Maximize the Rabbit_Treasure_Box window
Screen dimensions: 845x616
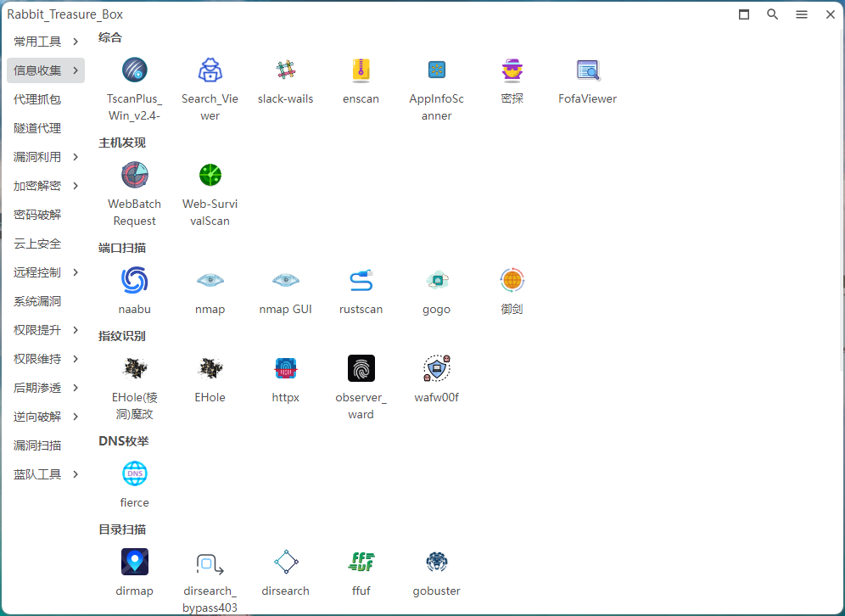(744, 14)
